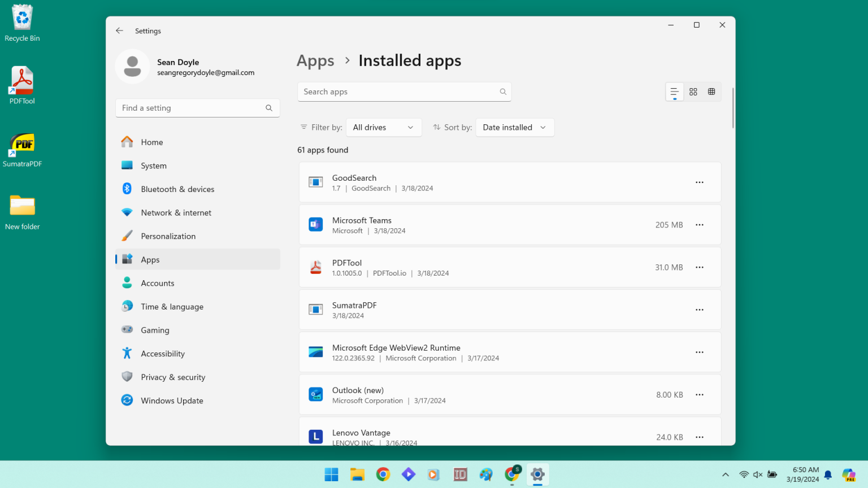Open more options for GoodSearch
The width and height of the screenshot is (868, 488).
700,182
